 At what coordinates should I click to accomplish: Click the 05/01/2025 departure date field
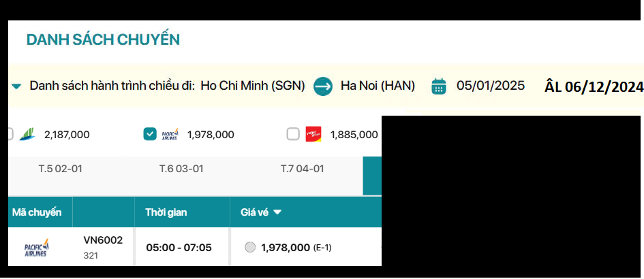[491, 86]
